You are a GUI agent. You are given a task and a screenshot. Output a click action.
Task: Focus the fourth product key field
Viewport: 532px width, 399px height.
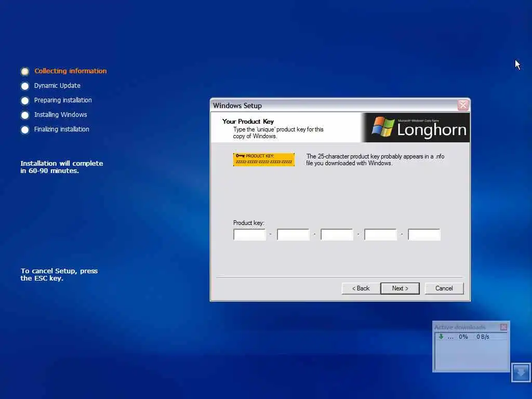point(380,234)
